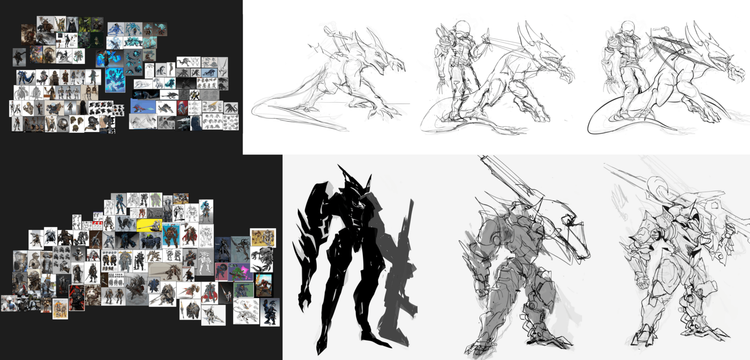Open the black silhouette thumbnails sheet in upper board
The height and width of the screenshot is (360, 750).
pos(101,108)
